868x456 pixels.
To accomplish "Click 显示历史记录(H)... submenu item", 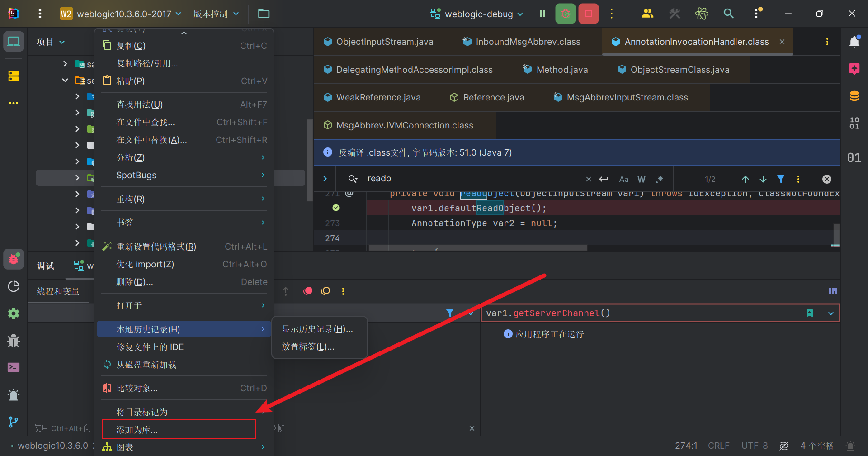I will pos(319,329).
